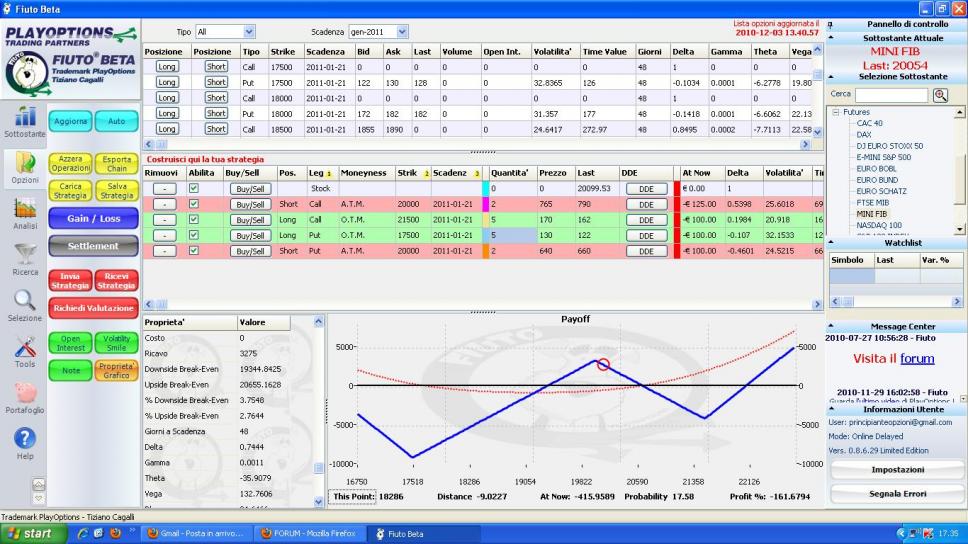Screen dimensions: 968x544
Task: Collapse the Futures tree node
Action: [x=836, y=112]
